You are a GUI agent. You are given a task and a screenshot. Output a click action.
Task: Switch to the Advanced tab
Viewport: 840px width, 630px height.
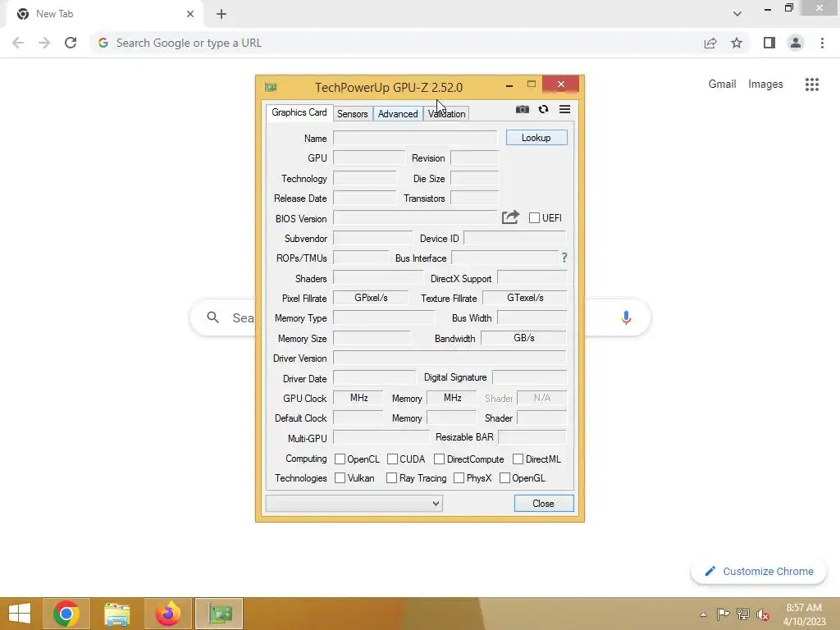coord(398,113)
